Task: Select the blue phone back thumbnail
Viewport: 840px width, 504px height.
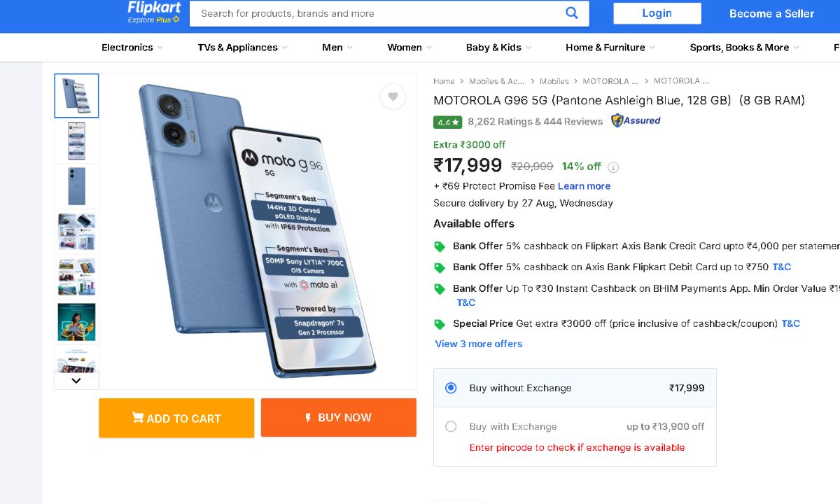Action: pos(76,186)
